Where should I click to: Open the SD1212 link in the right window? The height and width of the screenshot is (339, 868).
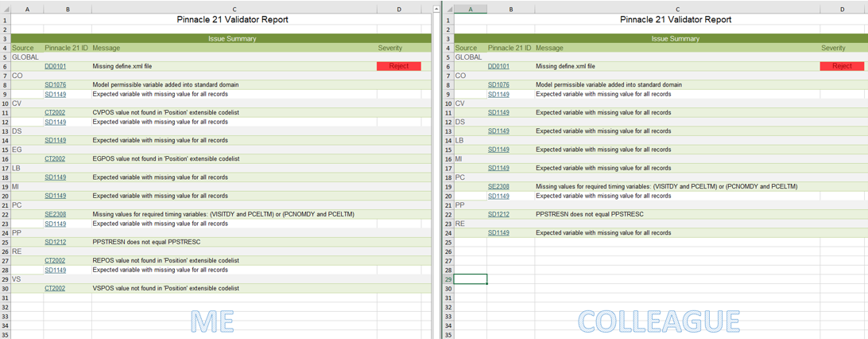pos(498,214)
